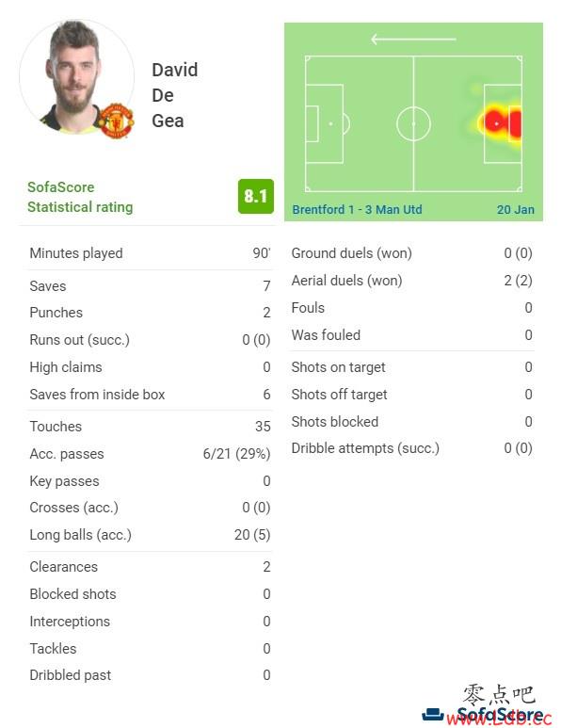Viewport: 561px width, 728px height.
Task: Click the Minutes played row
Action: point(150,253)
